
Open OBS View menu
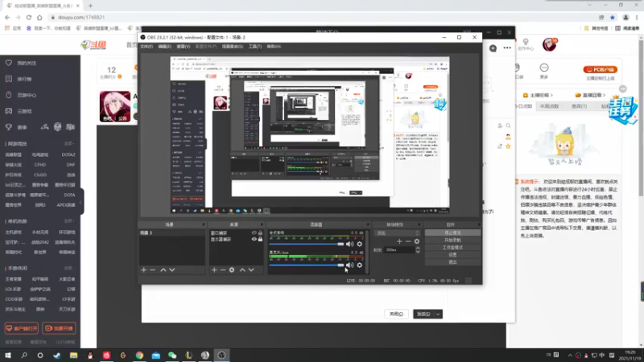pyautogui.click(x=184, y=47)
